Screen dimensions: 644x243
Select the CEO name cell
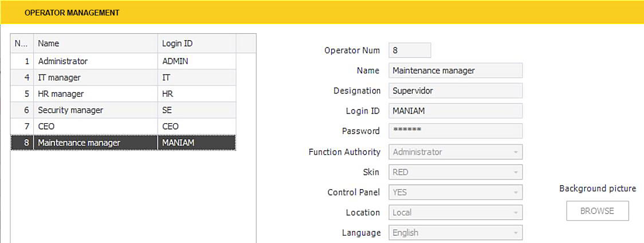point(96,126)
